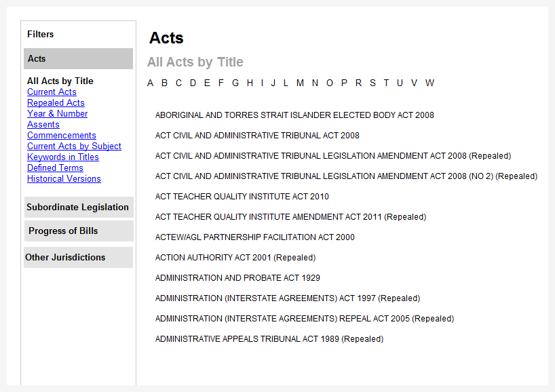Viewport: 555px width, 392px height.
Task: Jump to acts starting with letter C
Action: tap(178, 83)
